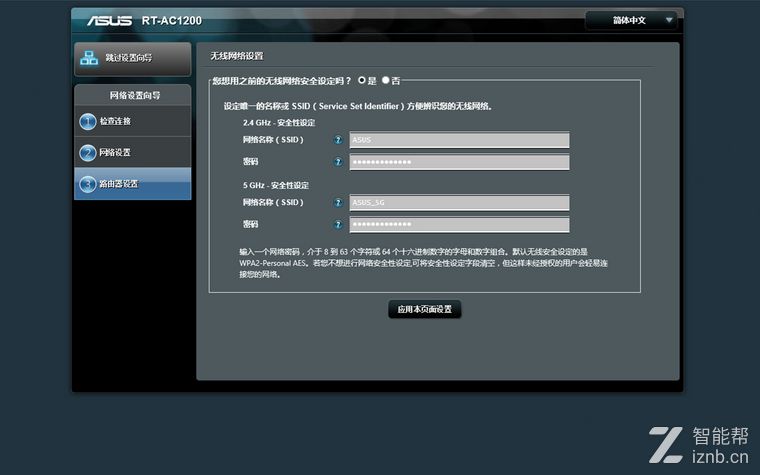Click the step 3 circle icon for 路由器设置
This screenshot has width=760, height=475.
[87, 184]
